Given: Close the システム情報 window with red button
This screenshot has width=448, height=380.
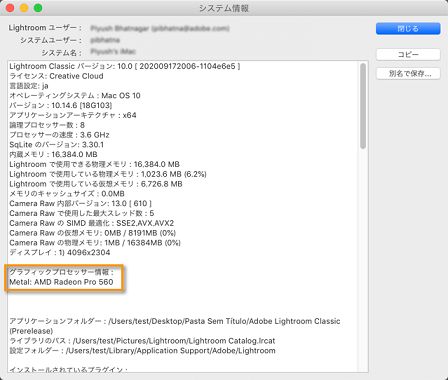Looking at the screenshot, I should [10, 8].
